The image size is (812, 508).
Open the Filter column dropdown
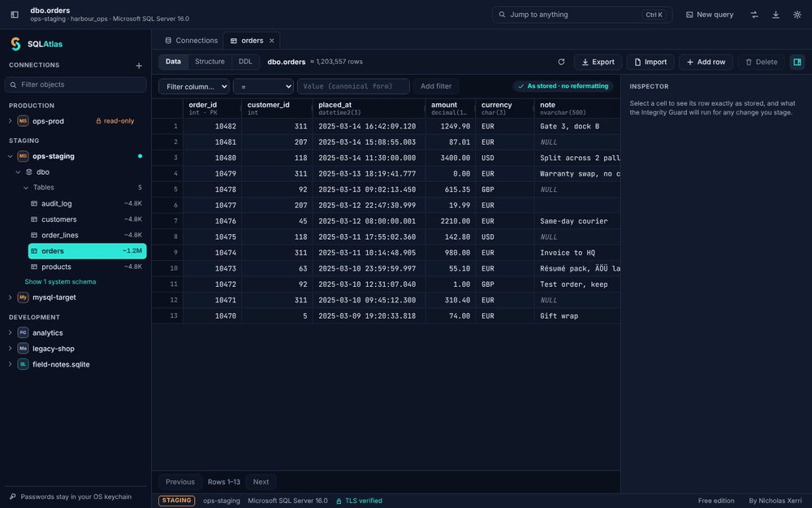coord(194,86)
